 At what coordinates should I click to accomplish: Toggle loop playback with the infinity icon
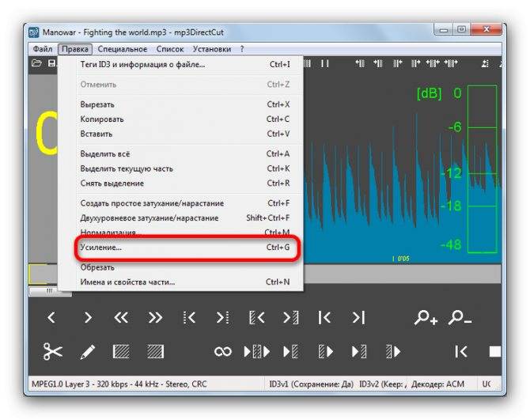pyautogui.click(x=223, y=351)
